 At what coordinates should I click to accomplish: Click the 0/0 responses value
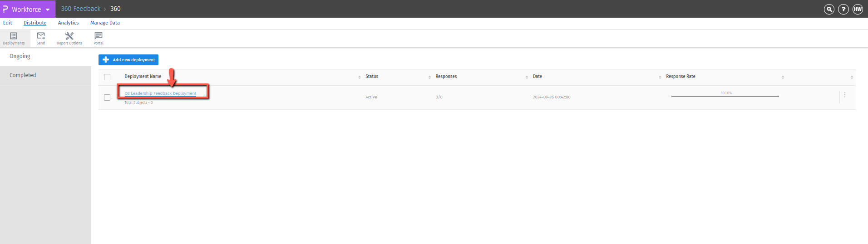[439, 97]
